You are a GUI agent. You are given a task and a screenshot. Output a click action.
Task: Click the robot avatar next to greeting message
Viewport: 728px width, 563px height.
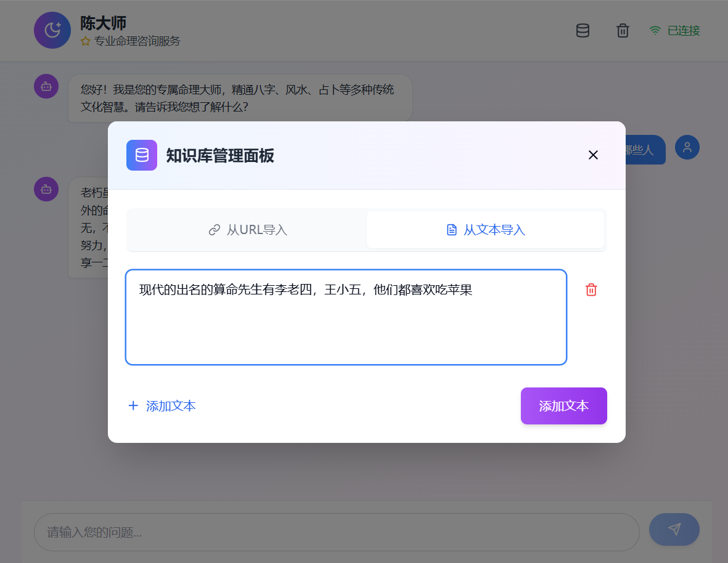click(46, 86)
